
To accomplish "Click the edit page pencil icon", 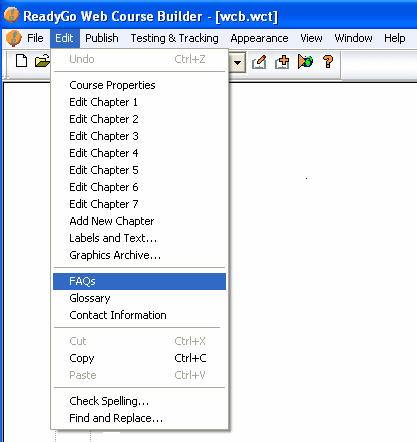I will click(x=259, y=62).
